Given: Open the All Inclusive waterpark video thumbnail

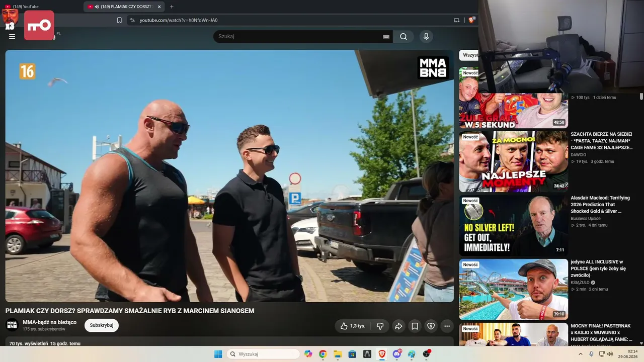Looking at the screenshot, I should (x=513, y=289).
